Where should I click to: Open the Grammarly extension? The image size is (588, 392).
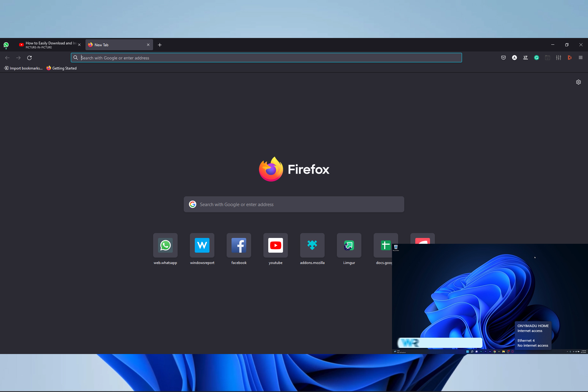point(537,58)
